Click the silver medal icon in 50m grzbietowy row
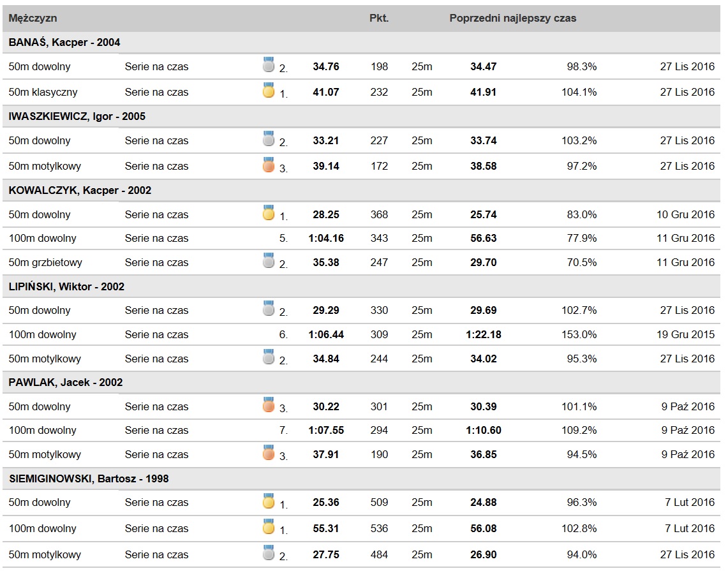Image resolution: width=728 pixels, height=571 pixels. point(269,260)
